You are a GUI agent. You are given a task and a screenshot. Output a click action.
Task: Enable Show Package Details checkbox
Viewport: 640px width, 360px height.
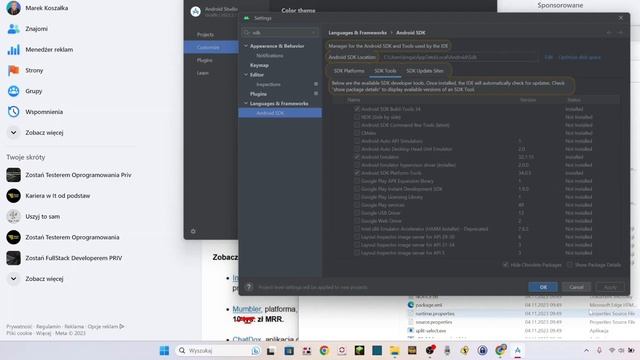pos(570,265)
